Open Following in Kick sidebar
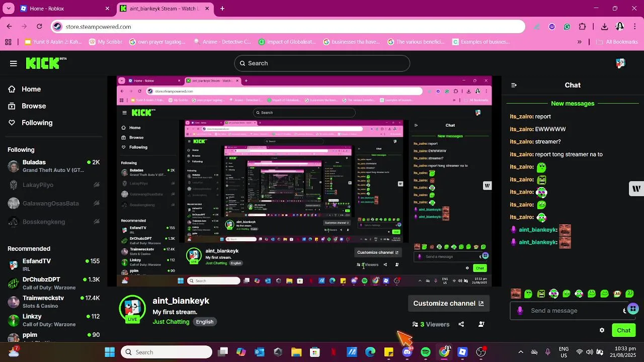This screenshot has width=644, height=362. click(30, 123)
